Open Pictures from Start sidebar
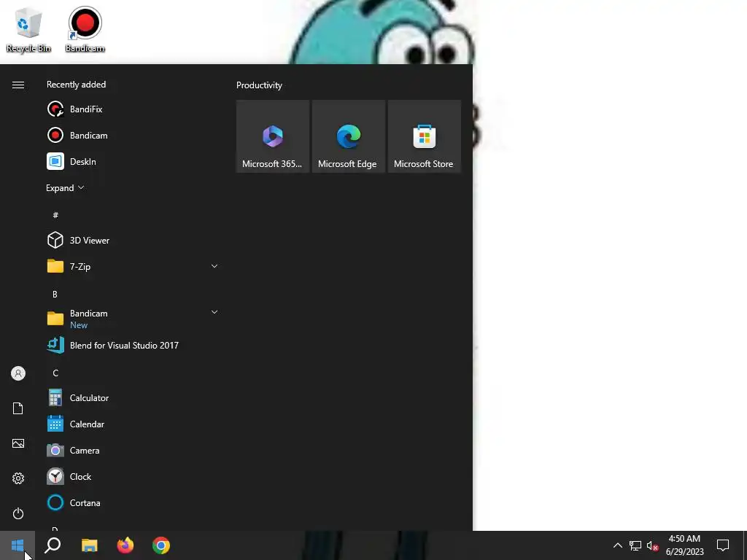This screenshot has height=560, width=747. [x=18, y=443]
